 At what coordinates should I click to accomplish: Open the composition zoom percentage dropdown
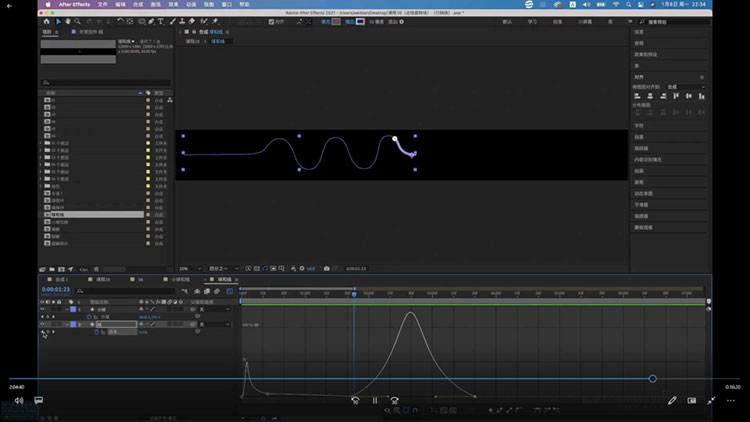coord(187,268)
